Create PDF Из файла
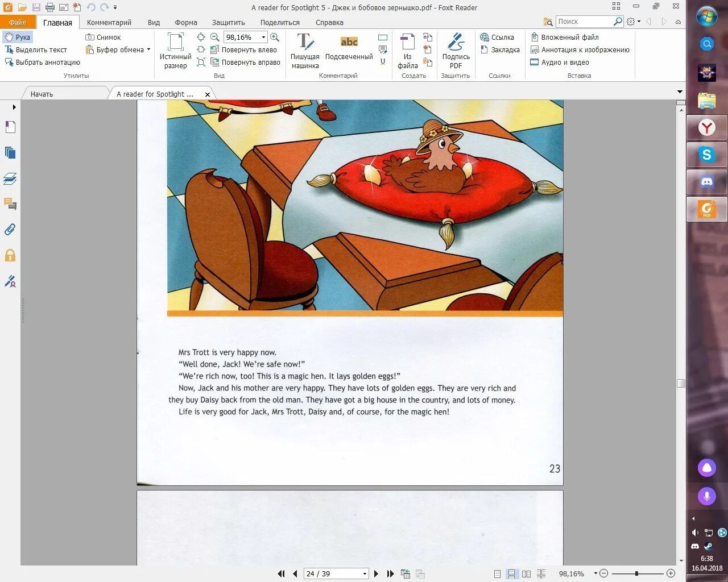Image resolution: width=728 pixels, height=582 pixels. [408, 51]
